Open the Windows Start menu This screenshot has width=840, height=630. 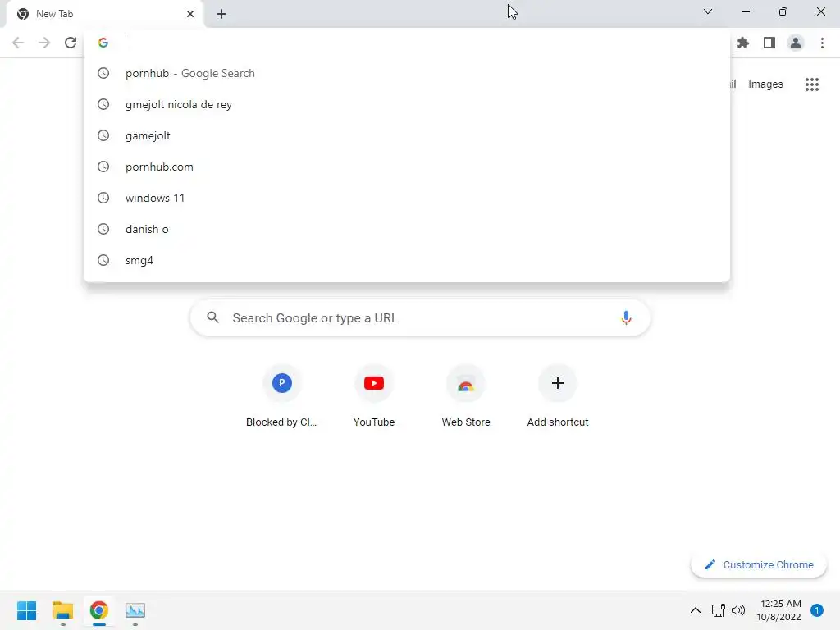coord(27,610)
